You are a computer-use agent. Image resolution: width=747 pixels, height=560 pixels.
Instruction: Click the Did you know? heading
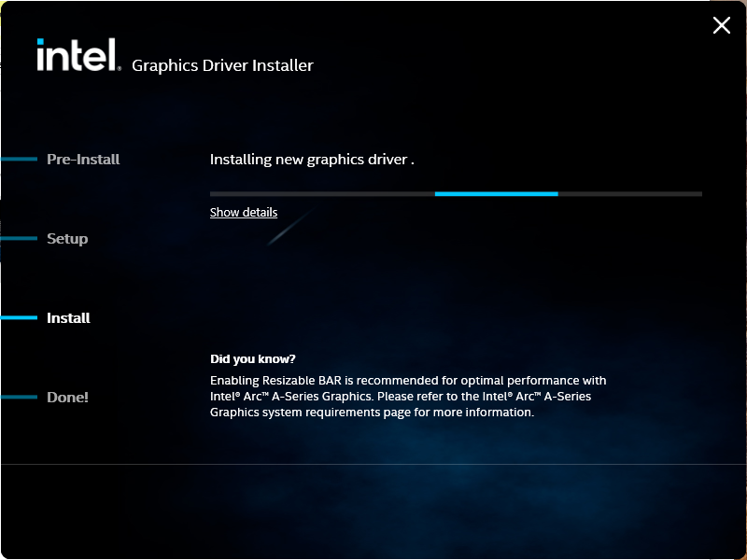coord(252,359)
